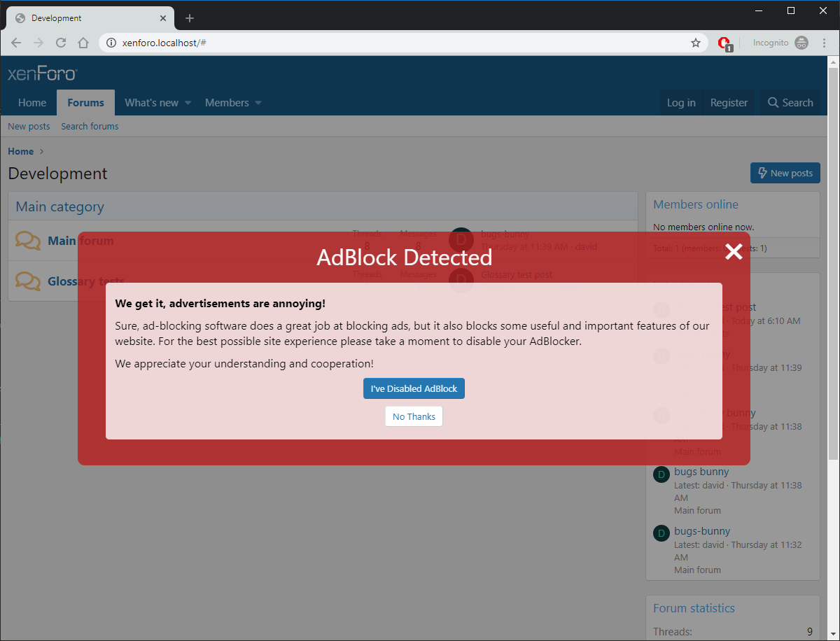
Task: Reload the page using refresh icon
Action: (x=61, y=43)
